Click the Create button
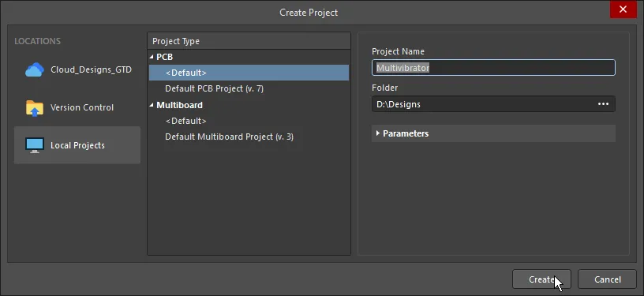 pyautogui.click(x=541, y=279)
